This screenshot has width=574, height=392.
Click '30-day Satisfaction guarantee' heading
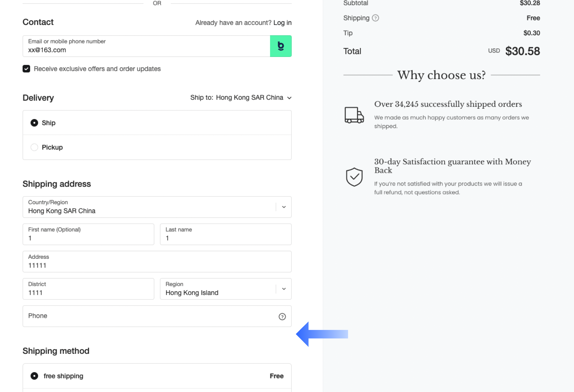[x=452, y=166]
